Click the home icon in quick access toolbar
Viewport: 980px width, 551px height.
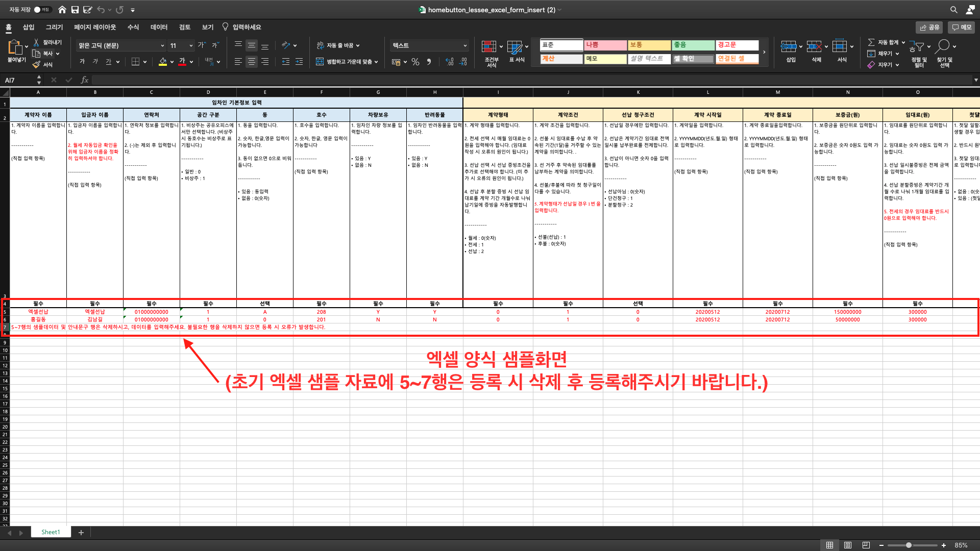(62, 10)
